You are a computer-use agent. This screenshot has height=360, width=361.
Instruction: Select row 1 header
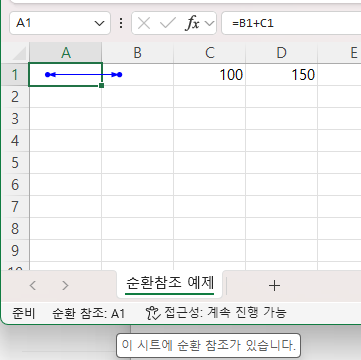tap(15, 75)
